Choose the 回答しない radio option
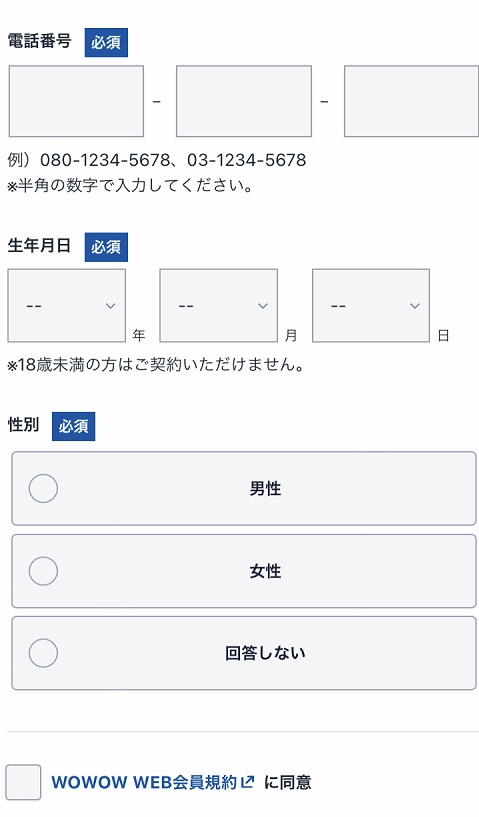This screenshot has height=817, width=479. 43,653
